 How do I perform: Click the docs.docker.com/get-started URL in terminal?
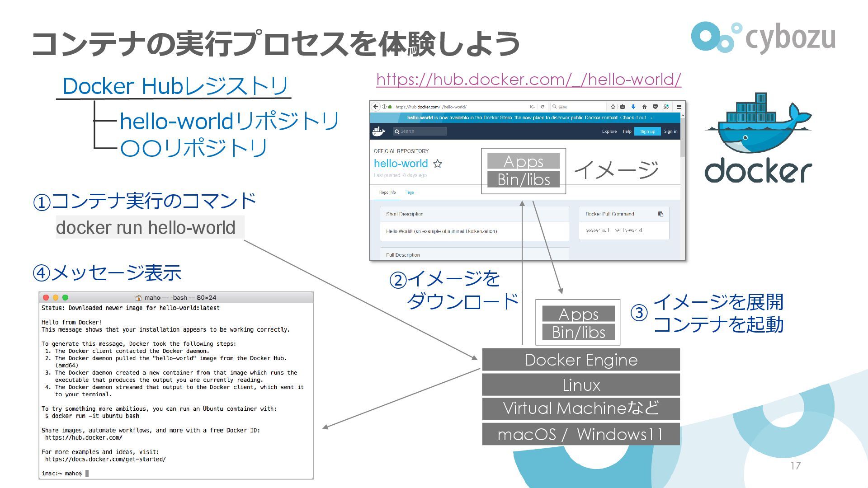105,460
